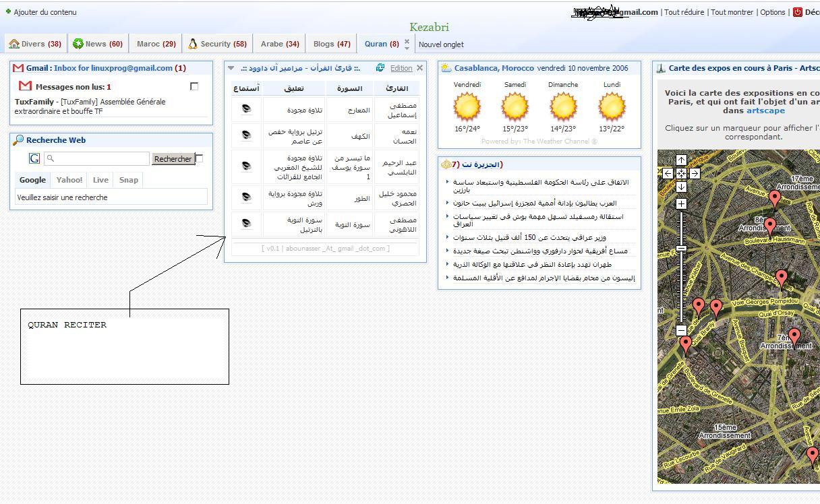Click the Google G icon beside the search box
Image resolution: width=820 pixels, height=504 pixels.
coord(34,158)
